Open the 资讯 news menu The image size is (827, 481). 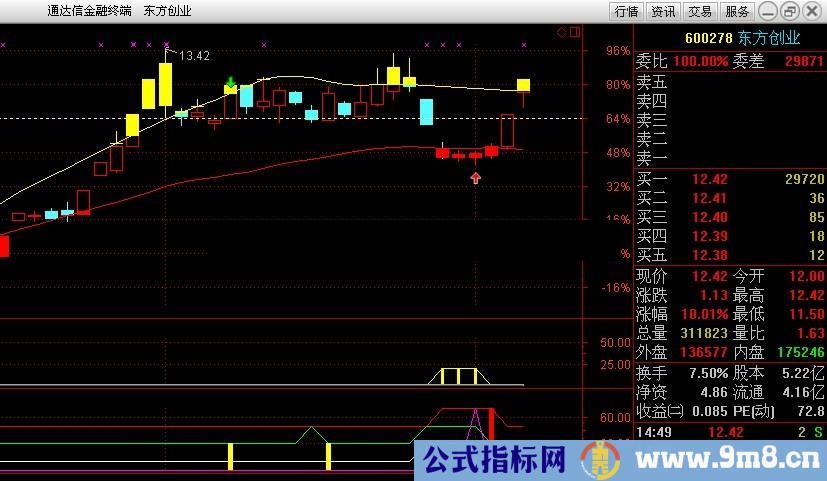(x=663, y=11)
